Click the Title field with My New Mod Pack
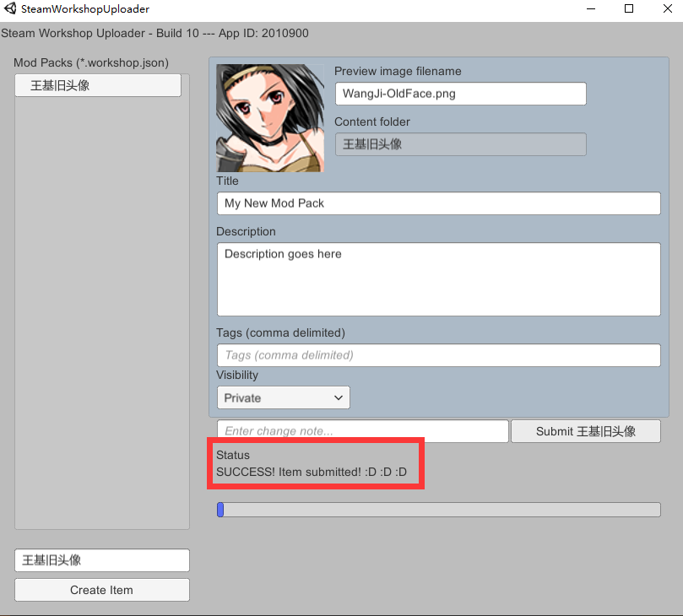The height and width of the screenshot is (616, 683). click(x=439, y=203)
